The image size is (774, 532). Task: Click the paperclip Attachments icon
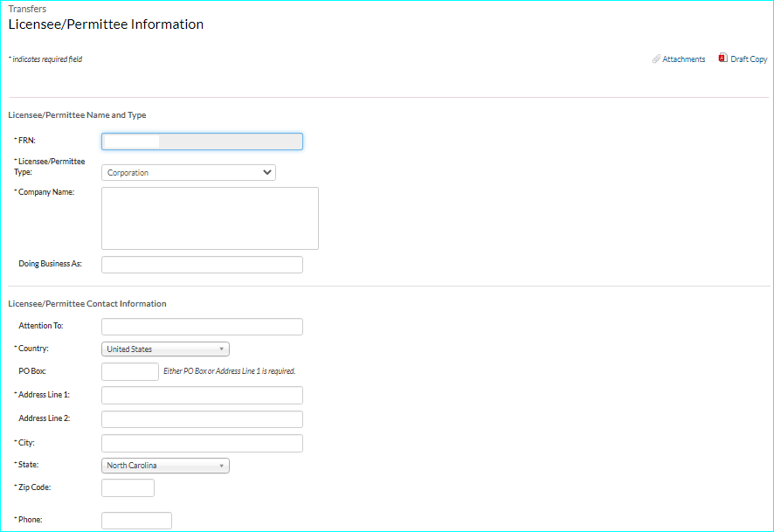[656, 59]
